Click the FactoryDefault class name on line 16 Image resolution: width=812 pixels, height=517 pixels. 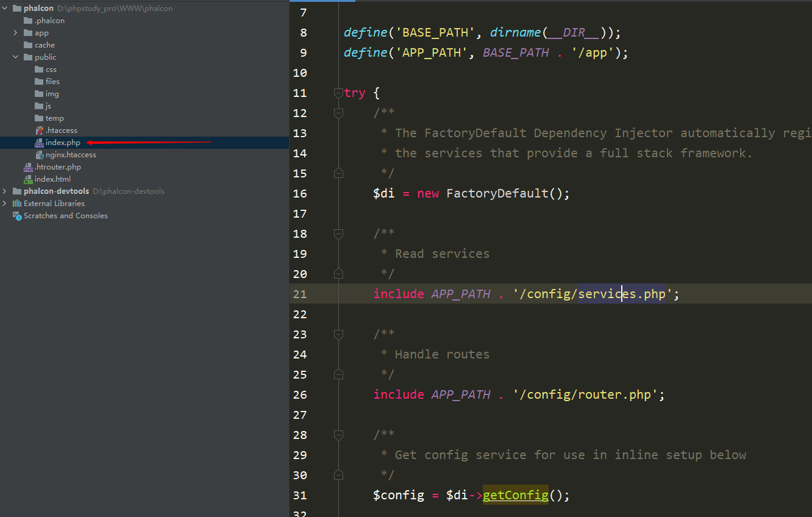pyautogui.click(x=497, y=193)
